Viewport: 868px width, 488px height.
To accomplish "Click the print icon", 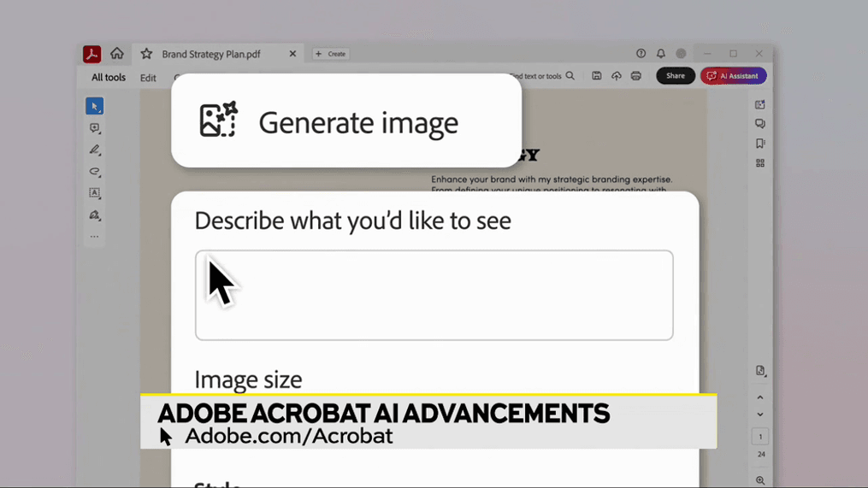I will point(636,76).
